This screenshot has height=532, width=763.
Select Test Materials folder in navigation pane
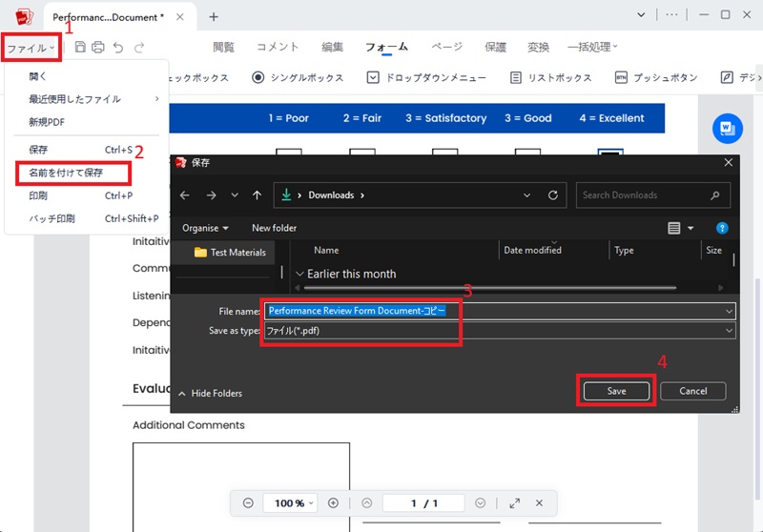click(x=230, y=252)
